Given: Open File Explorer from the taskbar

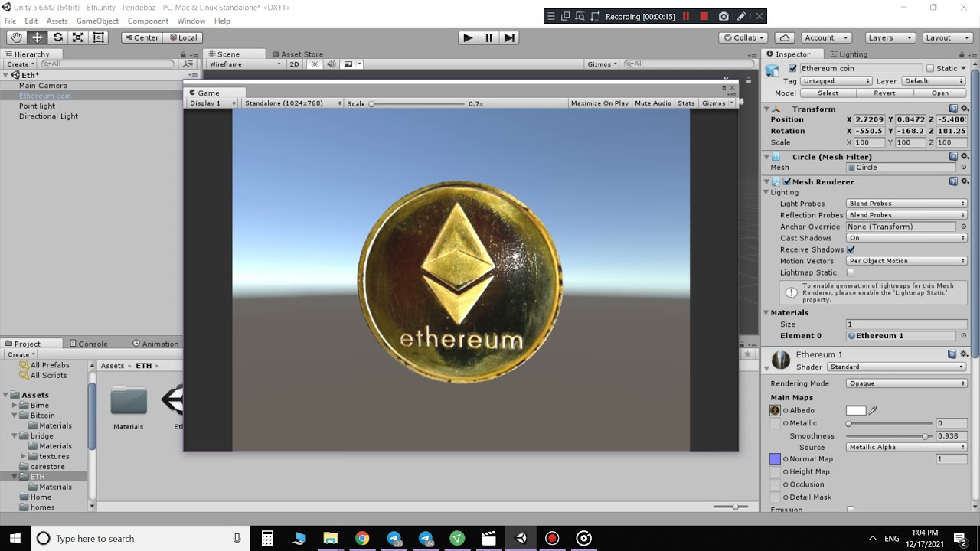Looking at the screenshot, I should pos(330,539).
